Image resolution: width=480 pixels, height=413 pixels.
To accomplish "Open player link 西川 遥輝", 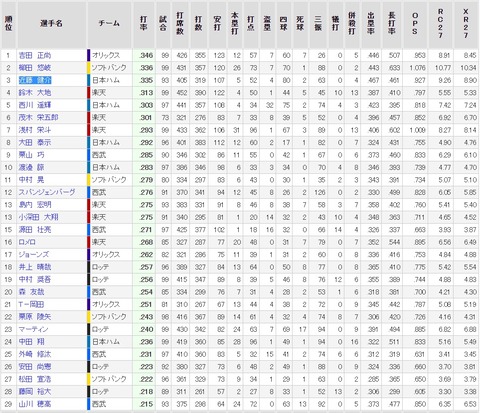I will tap(35, 105).
